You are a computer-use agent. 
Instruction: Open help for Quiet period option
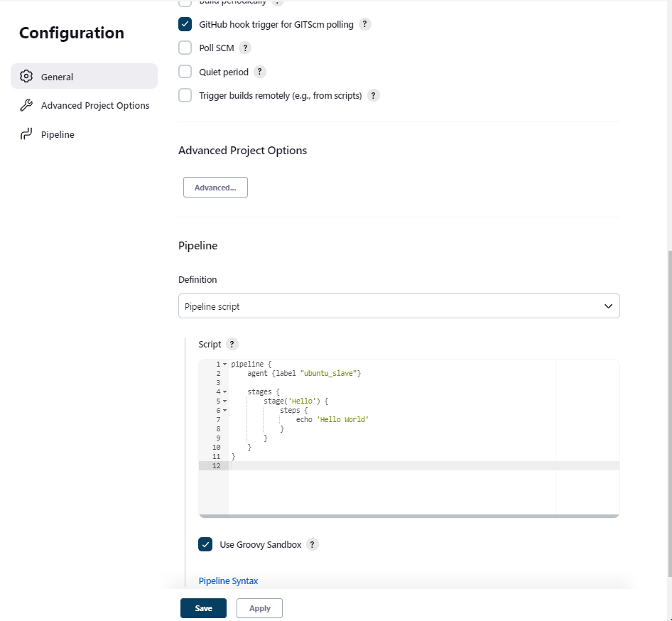click(259, 71)
